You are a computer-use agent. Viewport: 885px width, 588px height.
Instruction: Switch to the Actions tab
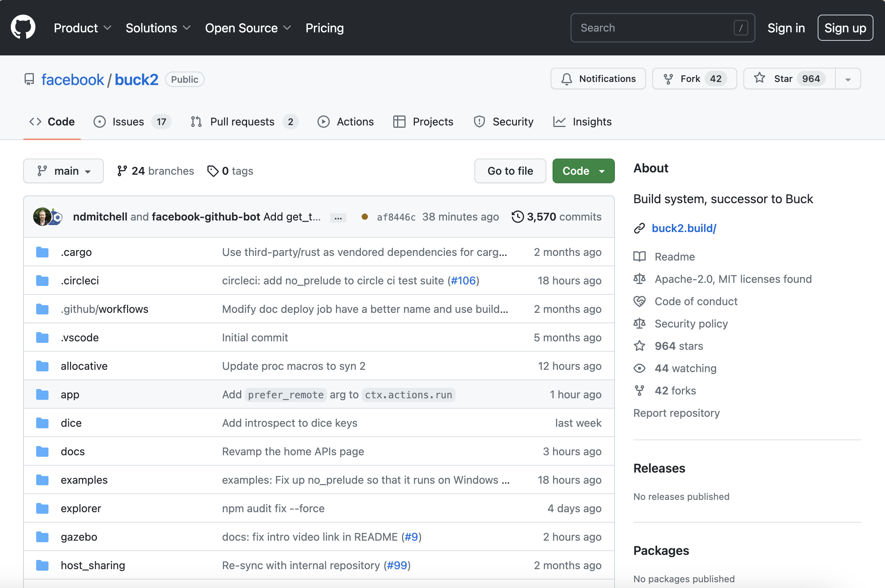[346, 122]
